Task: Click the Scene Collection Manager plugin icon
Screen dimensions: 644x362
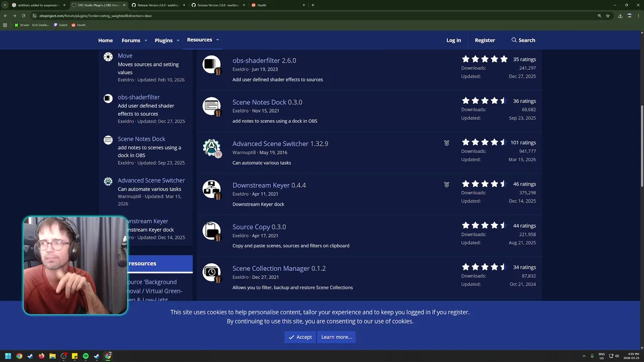Action: [x=211, y=272]
